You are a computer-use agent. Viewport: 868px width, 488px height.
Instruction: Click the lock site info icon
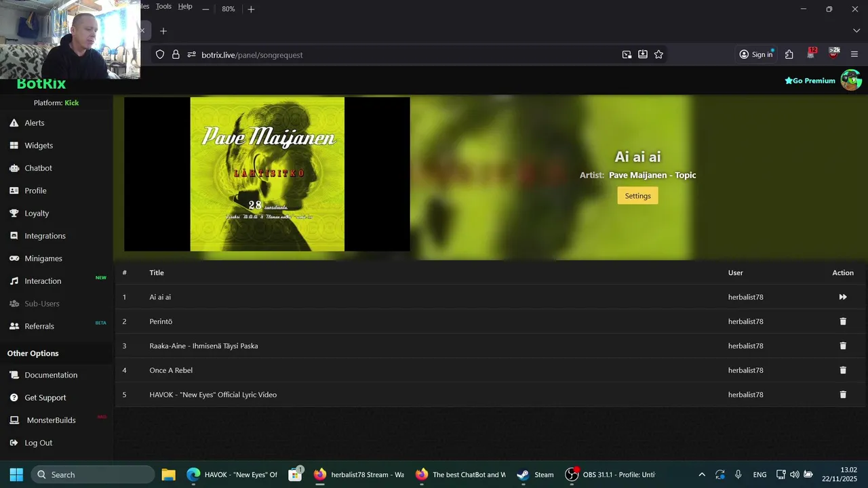pyautogui.click(x=176, y=54)
